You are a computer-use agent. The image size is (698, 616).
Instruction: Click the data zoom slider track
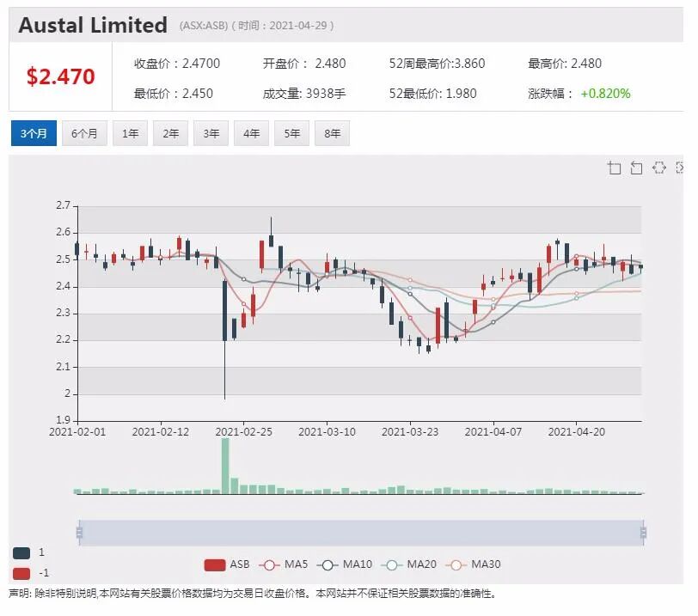tap(361, 533)
